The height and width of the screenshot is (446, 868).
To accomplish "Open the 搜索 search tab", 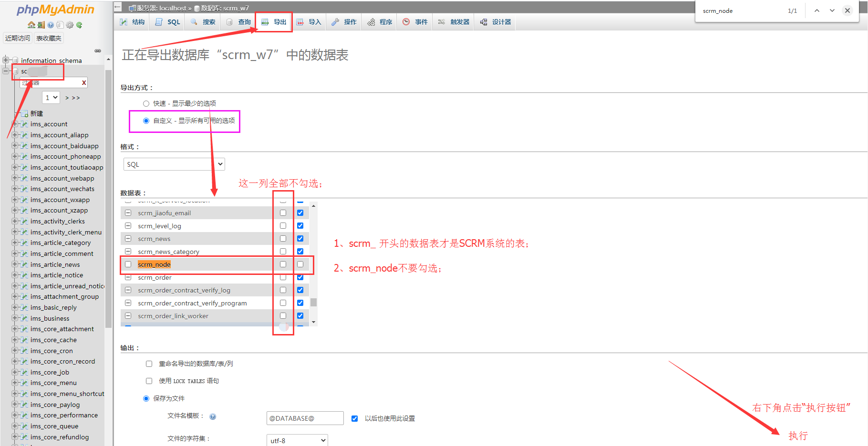I will (x=203, y=22).
